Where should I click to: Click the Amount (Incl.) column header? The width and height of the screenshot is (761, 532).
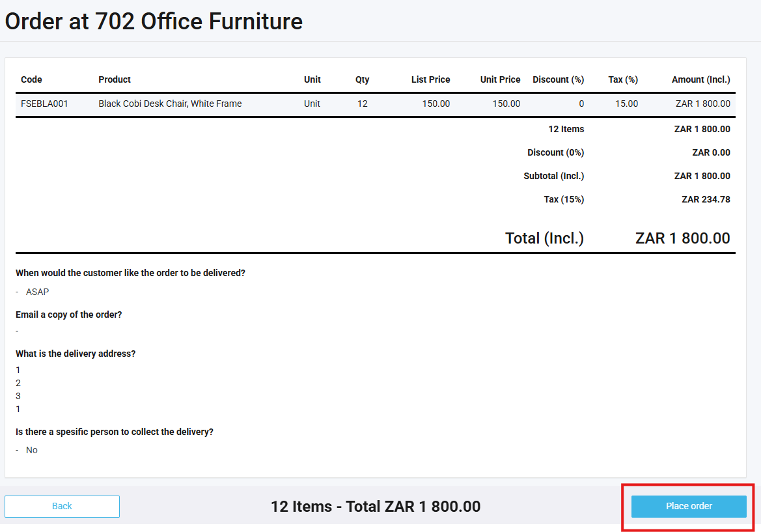pyautogui.click(x=700, y=79)
